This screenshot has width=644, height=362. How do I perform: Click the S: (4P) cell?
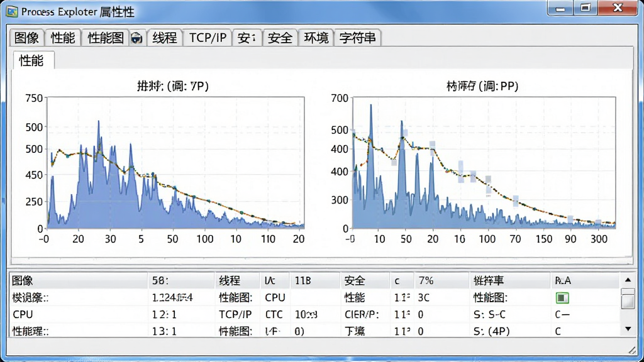pyautogui.click(x=491, y=331)
